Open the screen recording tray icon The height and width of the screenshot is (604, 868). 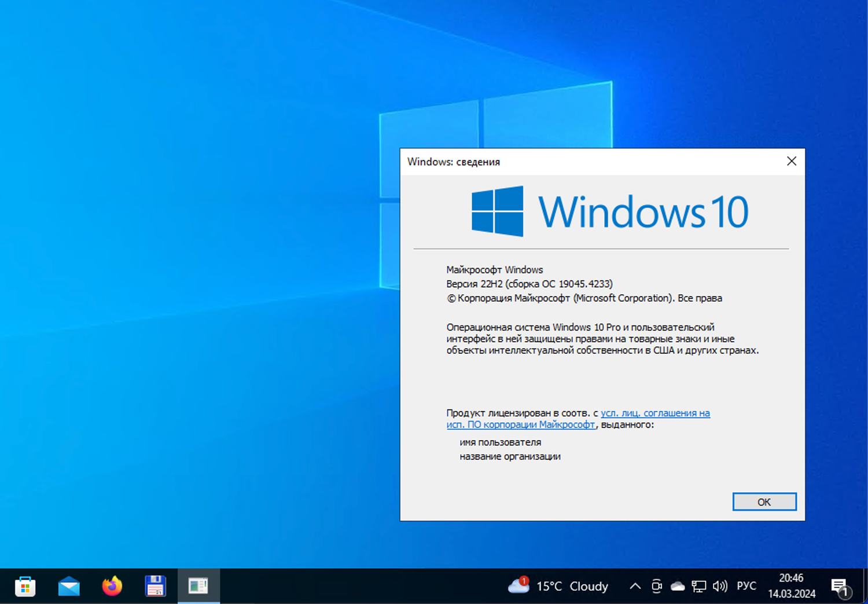(x=657, y=586)
